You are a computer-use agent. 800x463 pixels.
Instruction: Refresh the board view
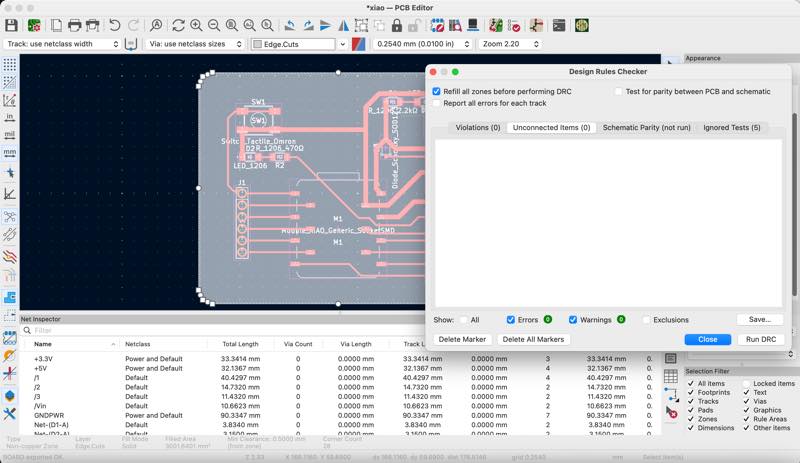coord(178,25)
